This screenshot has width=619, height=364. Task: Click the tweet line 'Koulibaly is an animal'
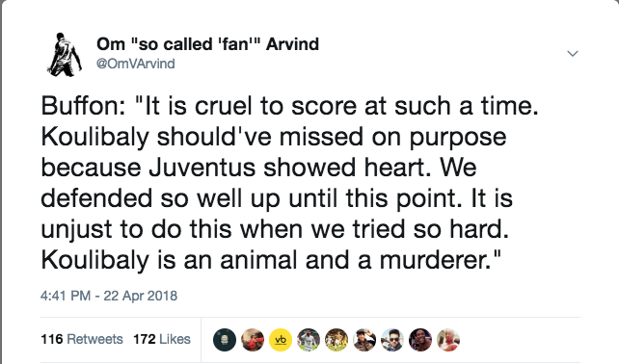click(x=271, y=260)
